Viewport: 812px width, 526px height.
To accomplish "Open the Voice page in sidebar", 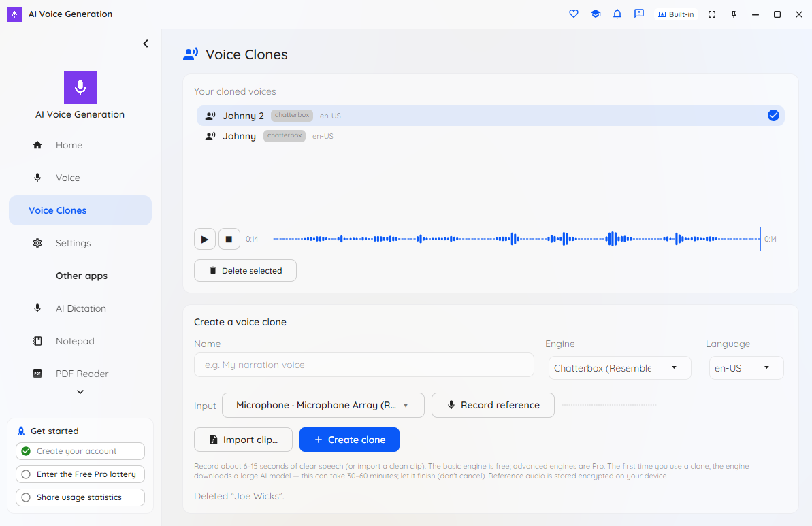I will [x=80, y=178].
